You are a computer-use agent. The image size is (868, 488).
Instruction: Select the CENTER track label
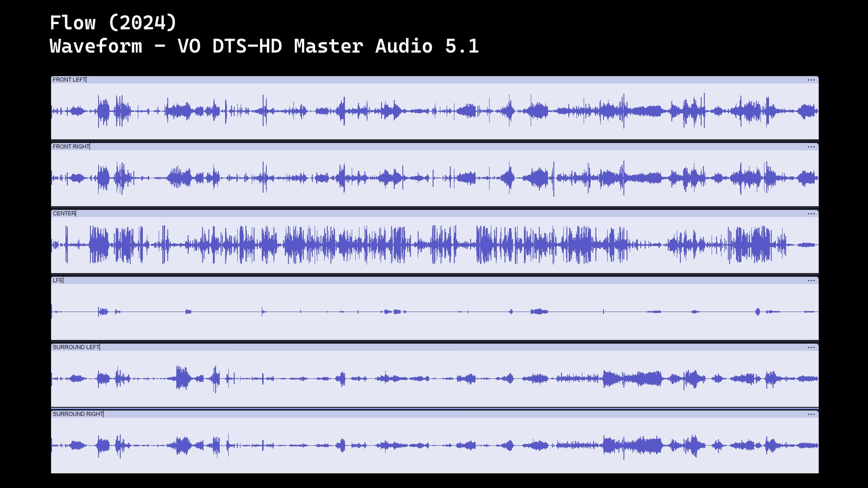(x=64, y=213)
